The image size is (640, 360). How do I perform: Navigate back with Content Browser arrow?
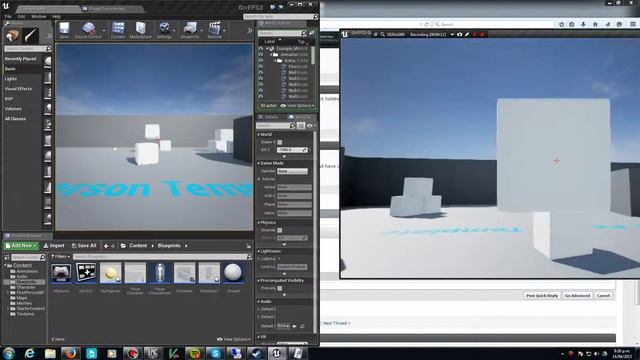pyautogui.click(x=106, y=246)
